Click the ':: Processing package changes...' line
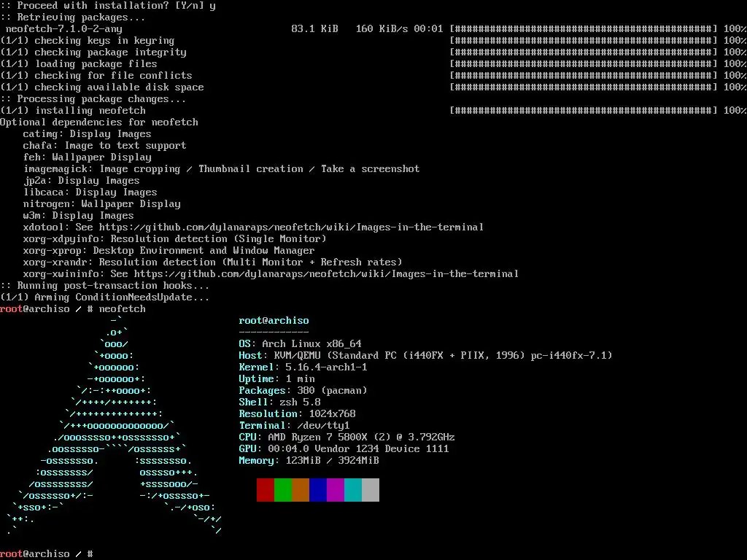Viewport: 747px width, 560px height. point(93,99)
